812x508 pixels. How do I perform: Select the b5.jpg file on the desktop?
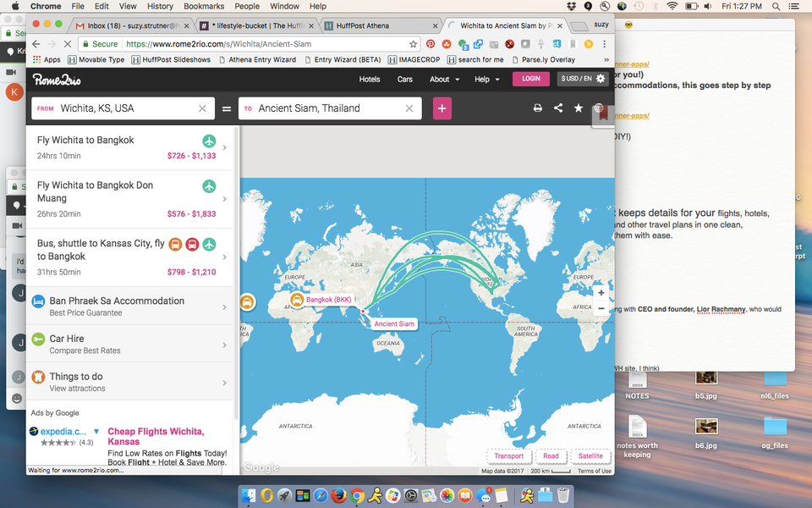705,384
